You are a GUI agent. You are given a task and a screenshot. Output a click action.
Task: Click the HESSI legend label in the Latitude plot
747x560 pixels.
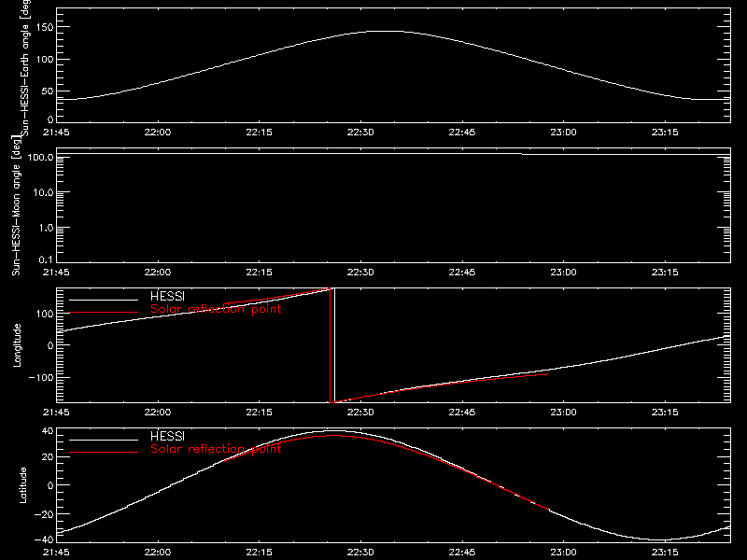(x=167, y=436)
